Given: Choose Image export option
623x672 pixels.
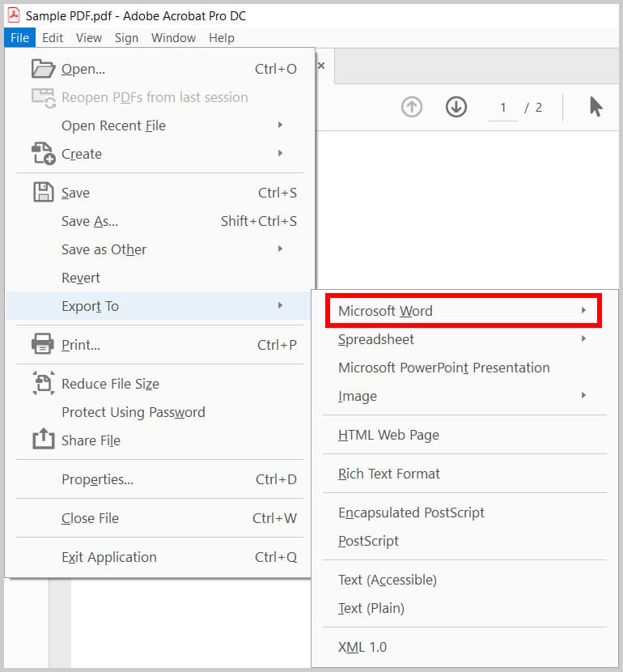Looking at the screenshot, I should pos(464,396).
